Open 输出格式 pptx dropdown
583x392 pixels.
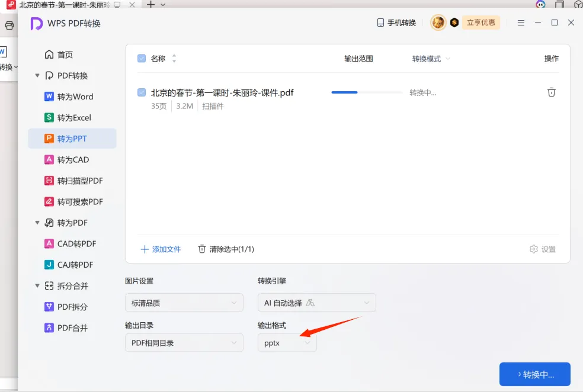point(287,343)
